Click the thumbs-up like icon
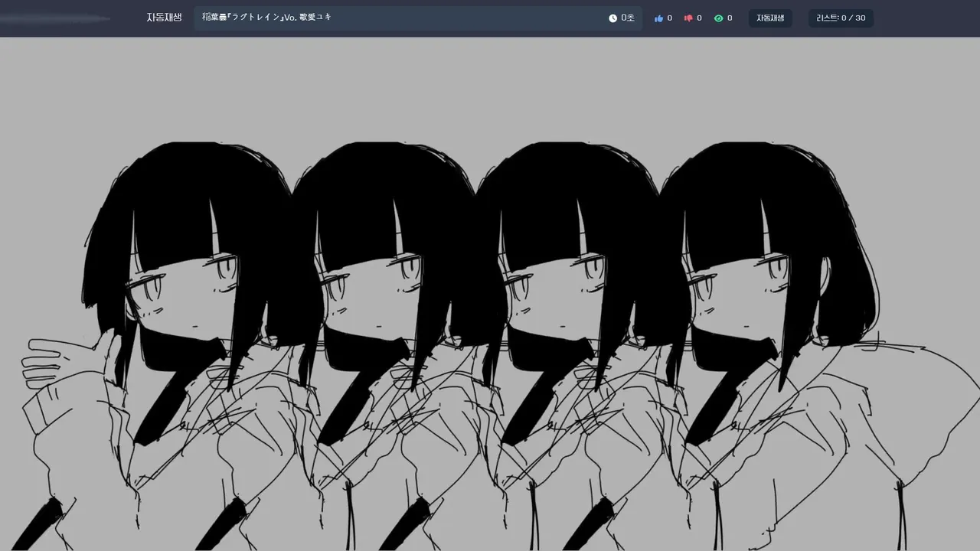Viewport: 980px width, 551px height. [x=658, y=18]
